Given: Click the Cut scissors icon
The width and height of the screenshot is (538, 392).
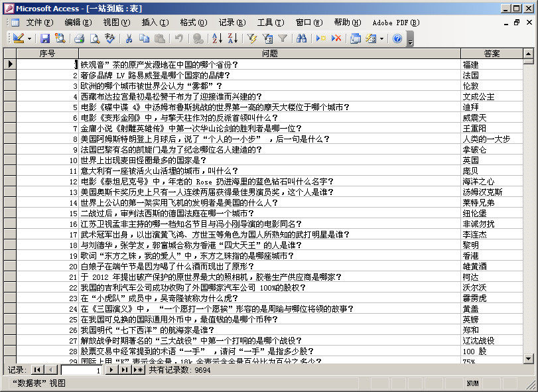Looking at the screenshot, I should point(129,38).
